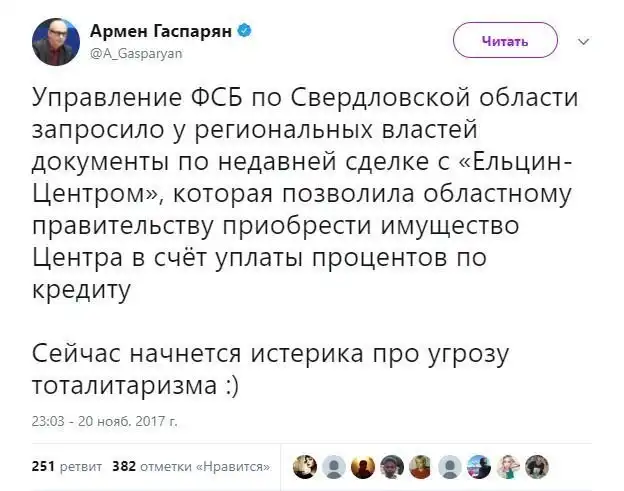Click the third liker avatar in row
624x491 pixels.
[x=365, y=466]
